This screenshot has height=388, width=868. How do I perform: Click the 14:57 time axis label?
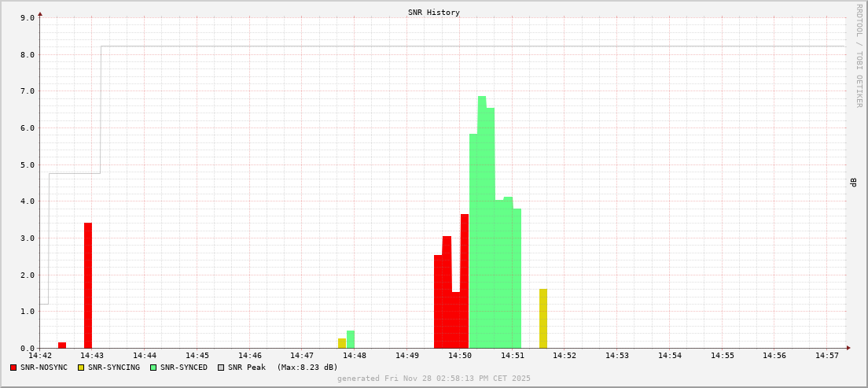click(826, 356)
